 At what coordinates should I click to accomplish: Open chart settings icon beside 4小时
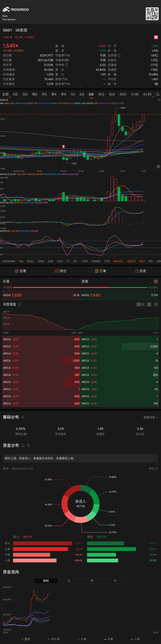pos(157,94)
